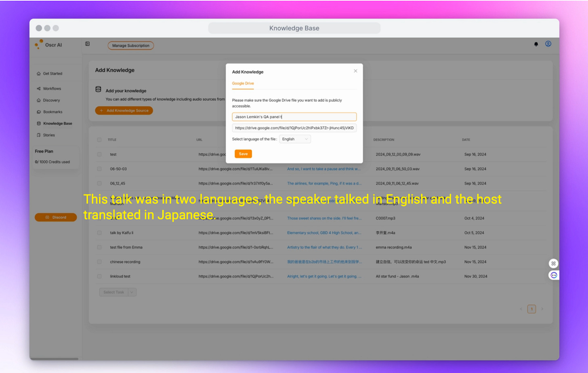Open Stories in the sidebar

[x=49, y=135]
